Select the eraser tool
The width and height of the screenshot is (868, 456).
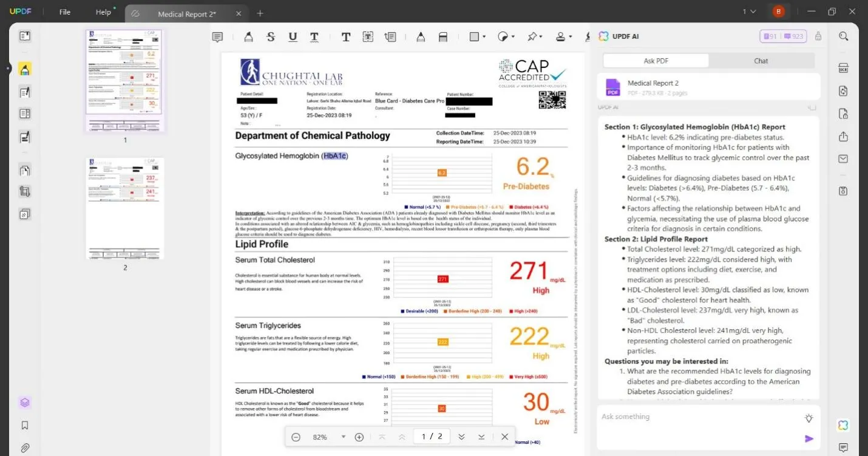[x=443, y=37]
